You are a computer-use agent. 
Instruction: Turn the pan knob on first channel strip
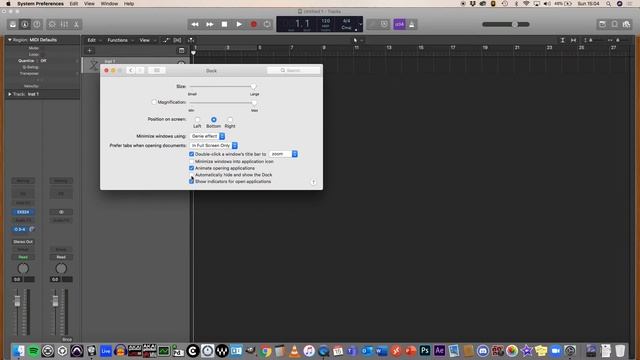click(x=23, y=269)
